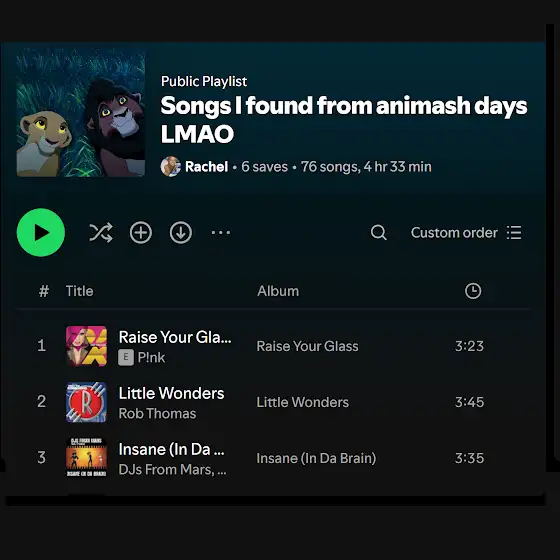Save playlist to library with plus icon
Image resolution: width=560 pixels, height=560 pixels.
tap(141, 233)
